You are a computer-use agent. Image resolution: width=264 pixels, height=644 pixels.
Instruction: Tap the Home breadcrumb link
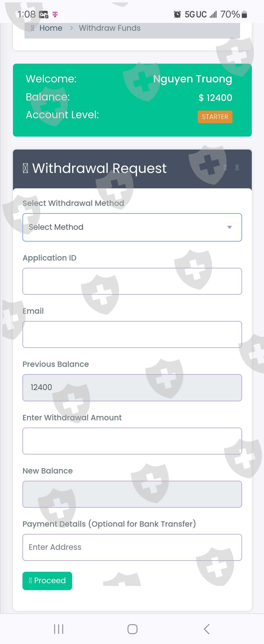(x=51, y=28)
